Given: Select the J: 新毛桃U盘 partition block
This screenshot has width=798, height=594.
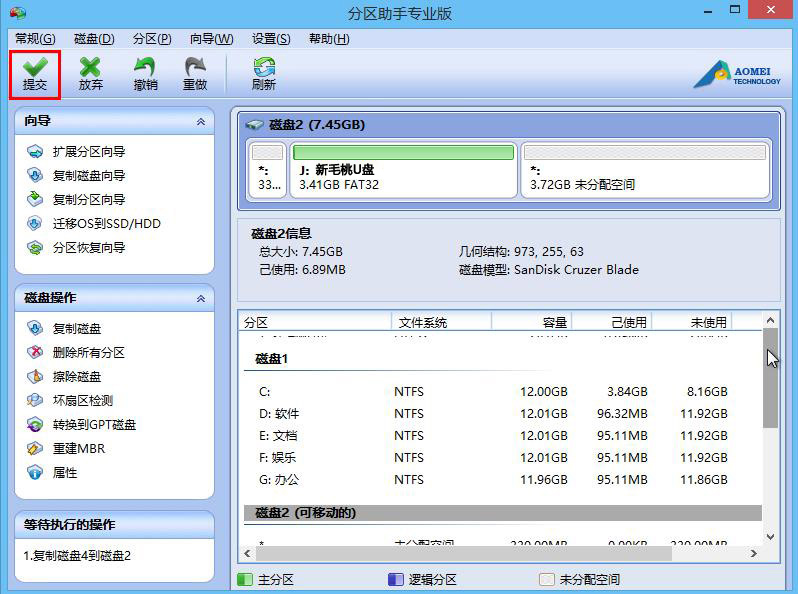Looking at the screenshot, I should pos(404,169).
